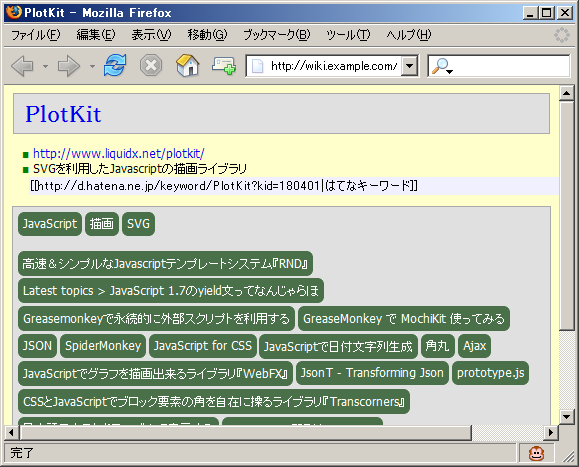Open the Transcorners library tag
The width and height of the screenshot is (579, 467).
click(214, 402)
